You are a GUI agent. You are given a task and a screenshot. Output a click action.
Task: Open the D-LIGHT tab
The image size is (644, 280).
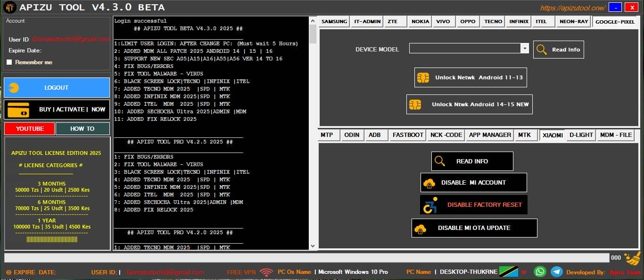[581, 135]
